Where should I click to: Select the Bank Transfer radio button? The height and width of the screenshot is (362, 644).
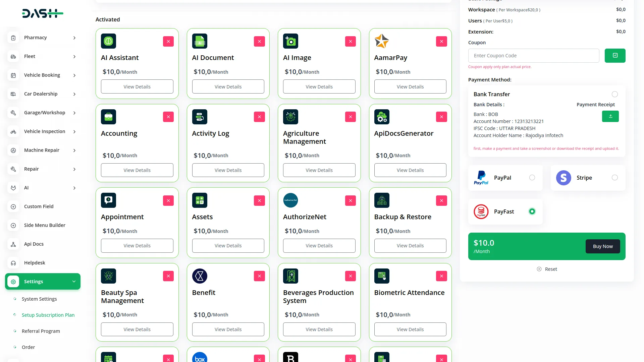[x=614, y=94]
